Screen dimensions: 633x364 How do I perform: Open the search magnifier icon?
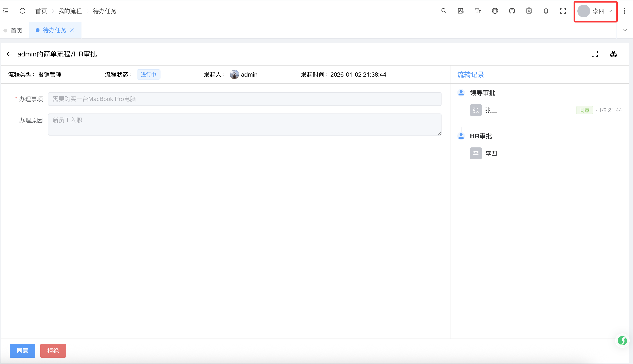click(x=444, y=11)
